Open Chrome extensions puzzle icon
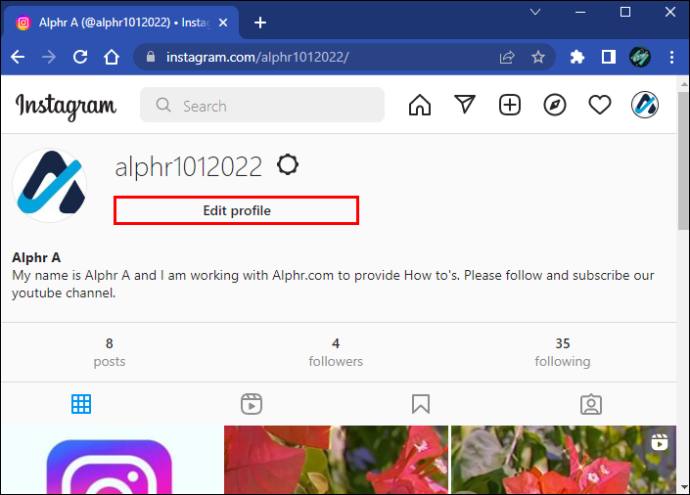 577,57
